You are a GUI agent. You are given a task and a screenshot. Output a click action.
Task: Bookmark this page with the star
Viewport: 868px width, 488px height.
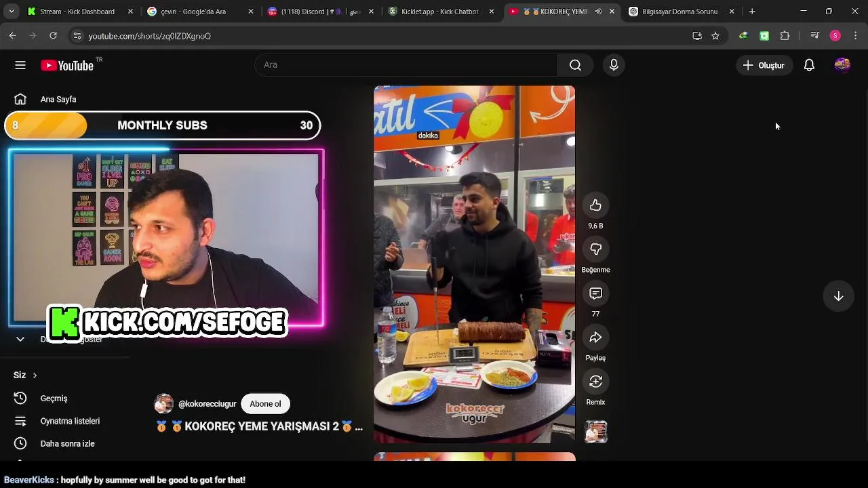(x=715, y=36)
